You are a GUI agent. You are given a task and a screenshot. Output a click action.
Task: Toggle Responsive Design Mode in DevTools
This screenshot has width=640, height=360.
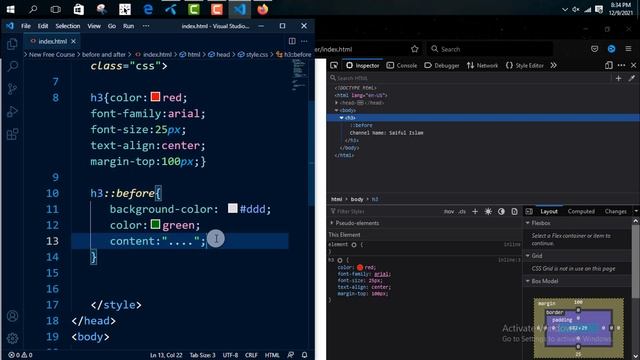609,65
